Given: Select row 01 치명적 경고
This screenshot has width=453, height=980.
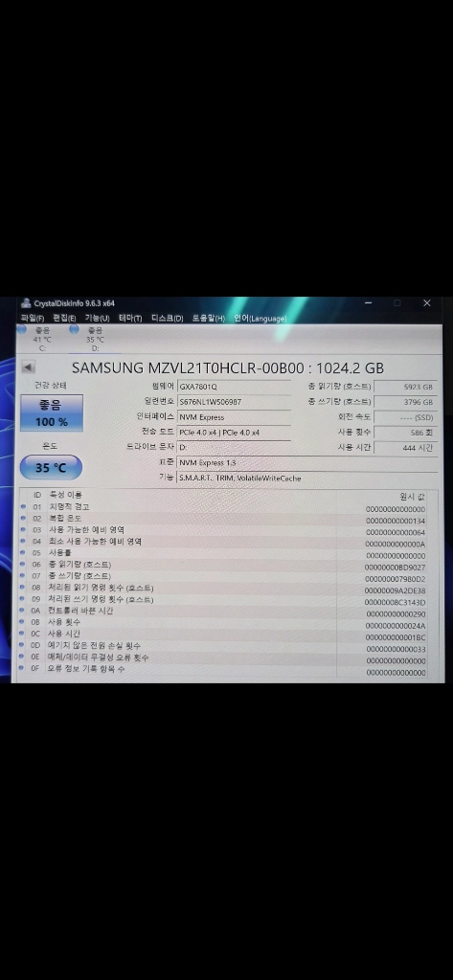Looking at the screenshot, I should tap(224, 507).
